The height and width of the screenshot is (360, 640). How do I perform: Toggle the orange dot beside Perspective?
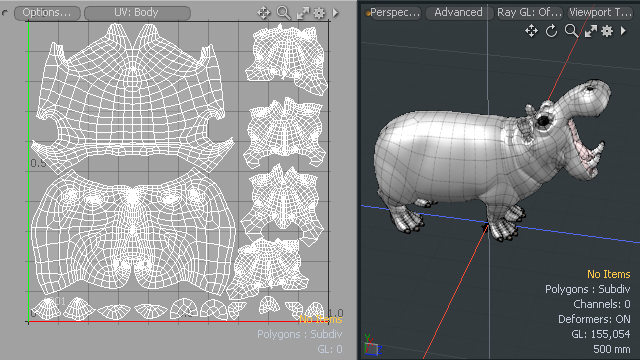tap(368, 13)
